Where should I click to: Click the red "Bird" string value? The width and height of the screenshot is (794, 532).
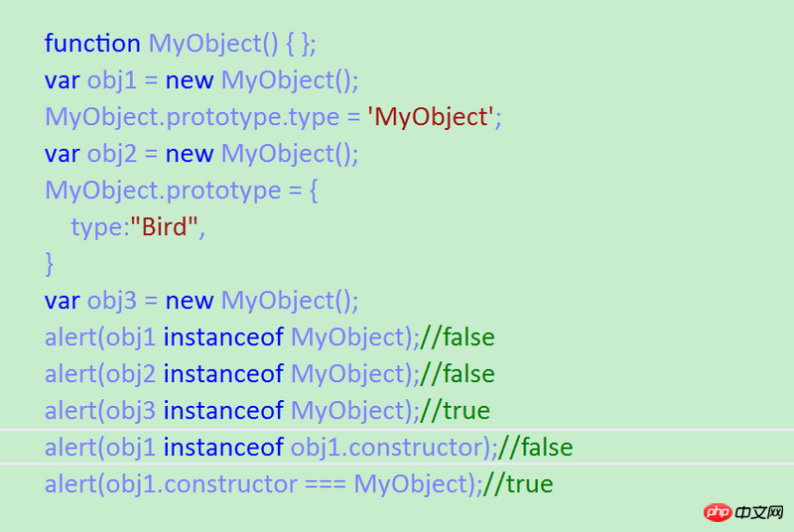coord(167,227)
